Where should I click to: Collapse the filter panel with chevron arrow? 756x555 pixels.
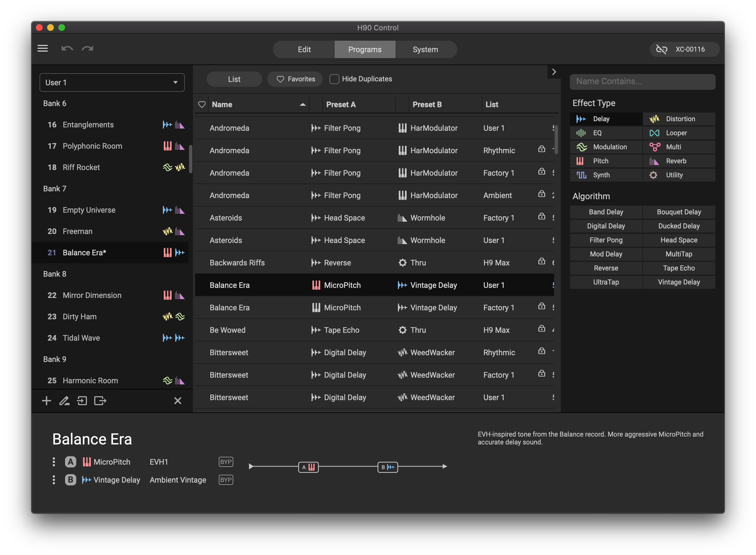[x=554, y=72]
